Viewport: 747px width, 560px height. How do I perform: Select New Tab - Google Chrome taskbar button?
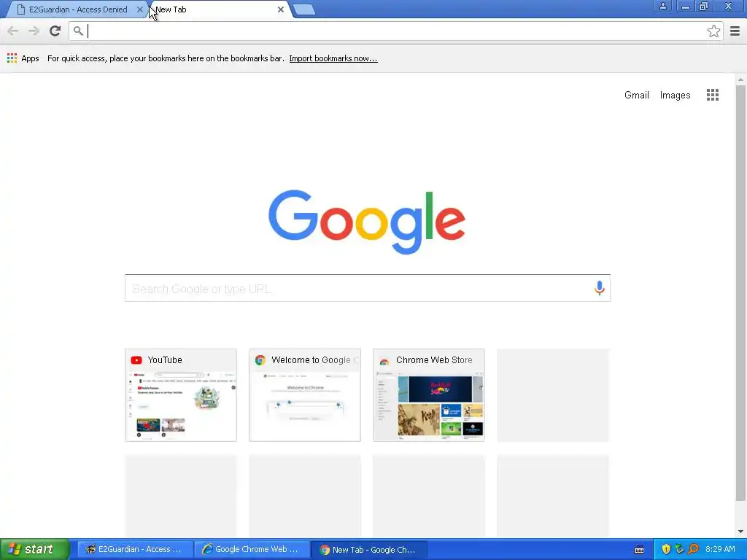(x=368, y=550)
